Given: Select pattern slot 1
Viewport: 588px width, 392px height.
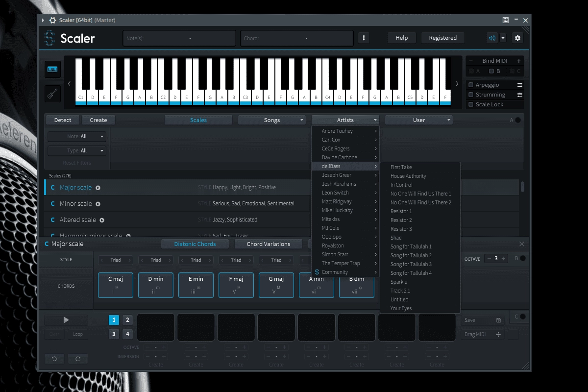Looking at the screenshot, I should pos(114,320).
